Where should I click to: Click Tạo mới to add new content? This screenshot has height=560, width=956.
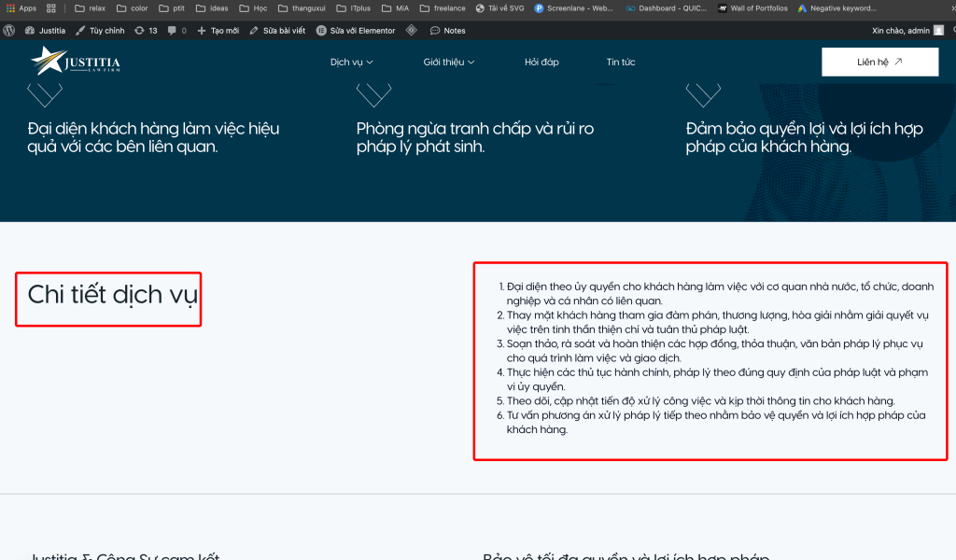tap(218, 30)
